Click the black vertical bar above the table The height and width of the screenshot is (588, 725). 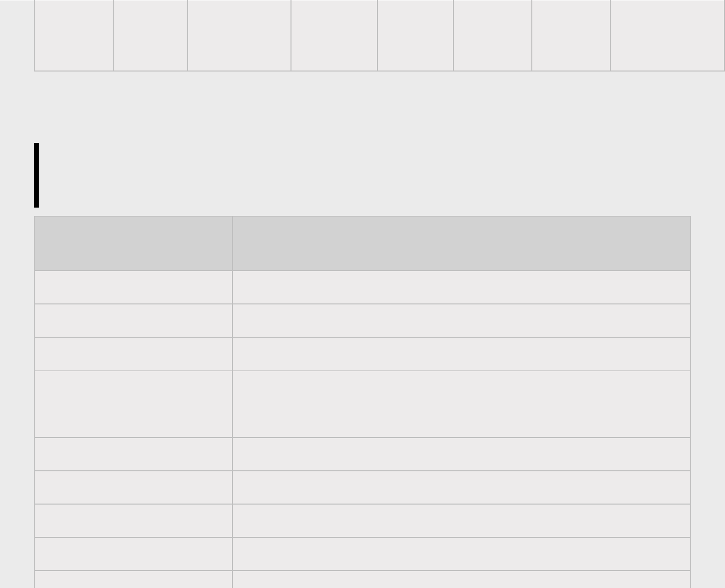[36, 175]
